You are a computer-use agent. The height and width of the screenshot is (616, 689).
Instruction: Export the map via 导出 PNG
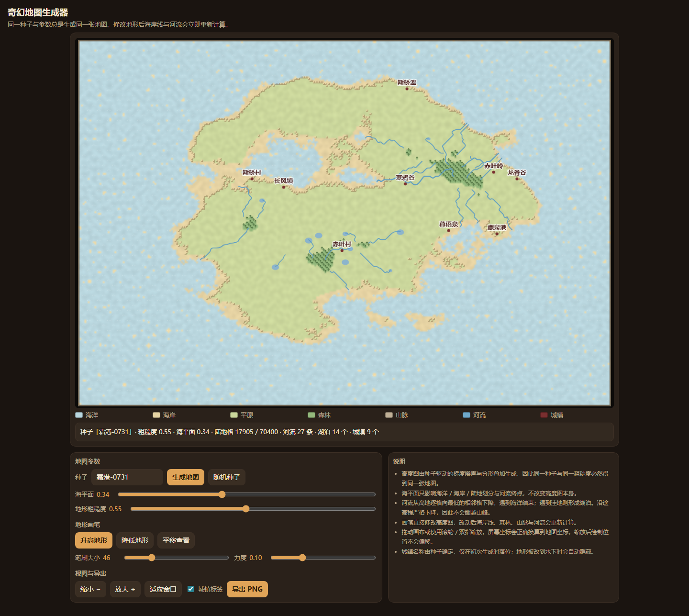point(247,589)
